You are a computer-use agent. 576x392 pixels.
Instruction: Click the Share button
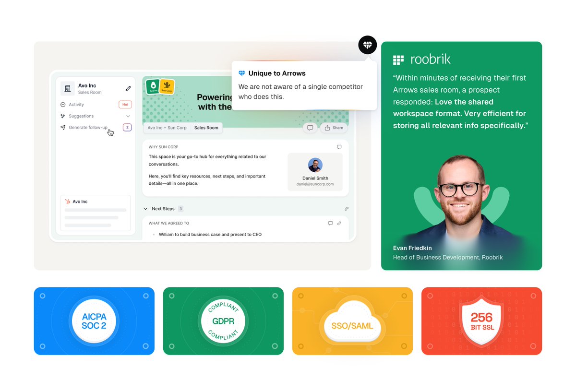[x=334, y=128]
